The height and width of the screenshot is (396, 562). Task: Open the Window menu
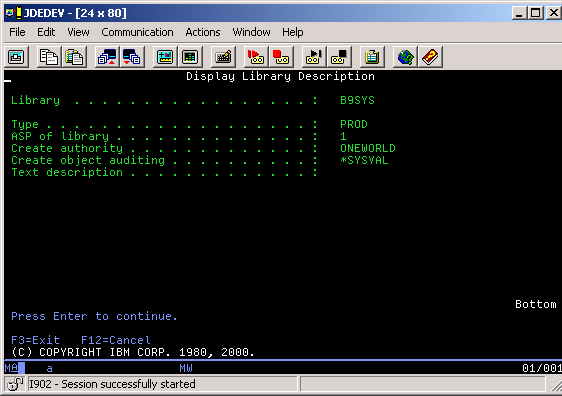coord(251,32)
